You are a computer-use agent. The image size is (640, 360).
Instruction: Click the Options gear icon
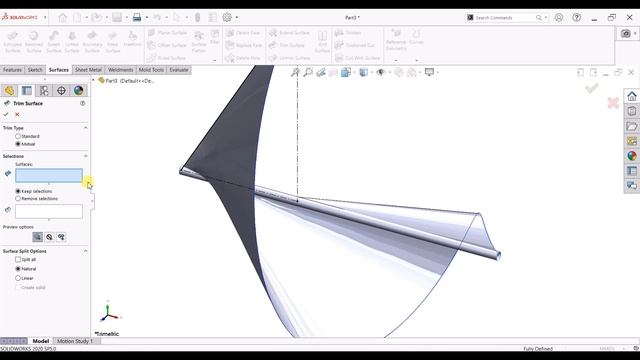[227, 18]
